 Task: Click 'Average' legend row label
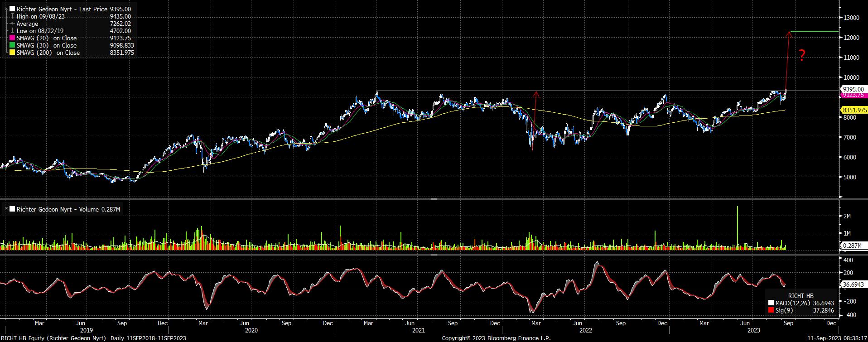(x=27, y=24)
